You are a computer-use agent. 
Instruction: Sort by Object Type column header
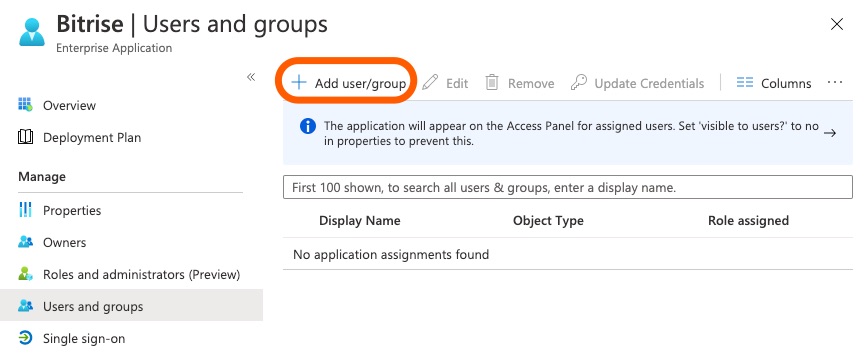(x=548, y=220)
